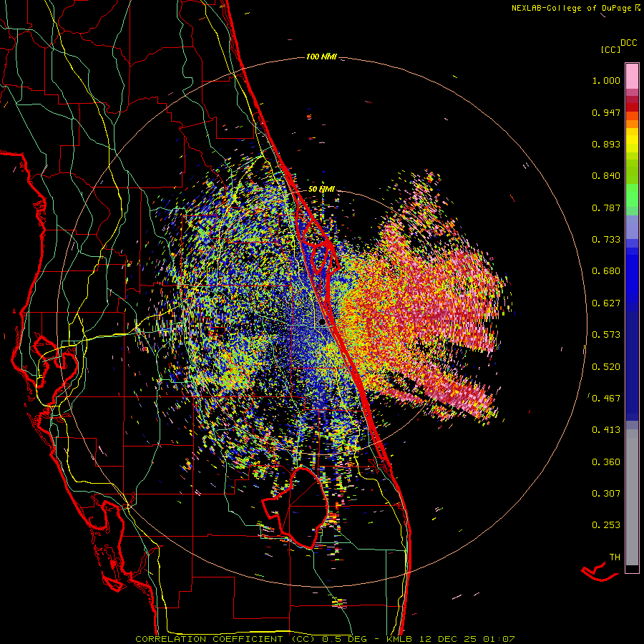Screen dimensions: 644x644
Task: Click the DCC legend heading
Action: [629, 43]
